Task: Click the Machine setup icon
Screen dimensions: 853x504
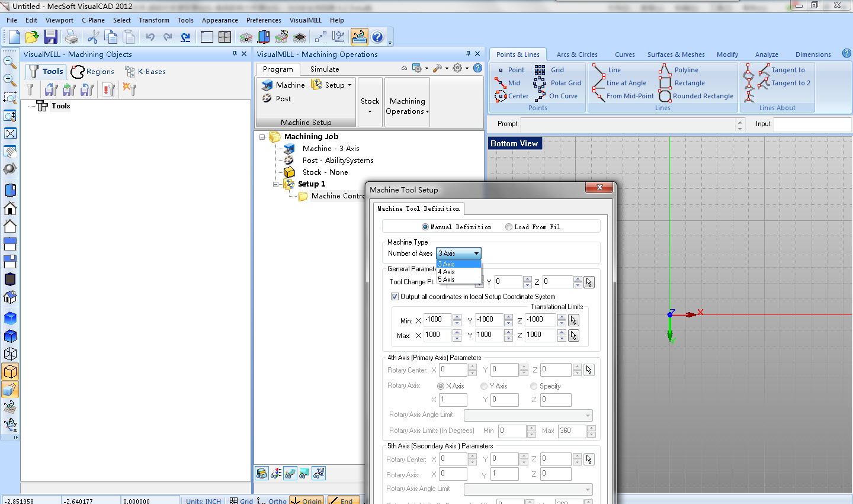Action: pyautogui.click(x=283, y=85)
